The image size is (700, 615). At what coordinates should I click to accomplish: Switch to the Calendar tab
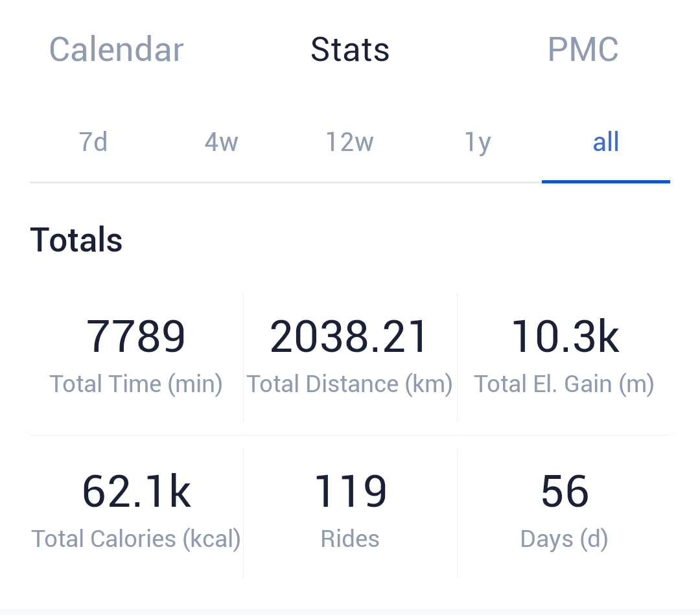(117, 49)
